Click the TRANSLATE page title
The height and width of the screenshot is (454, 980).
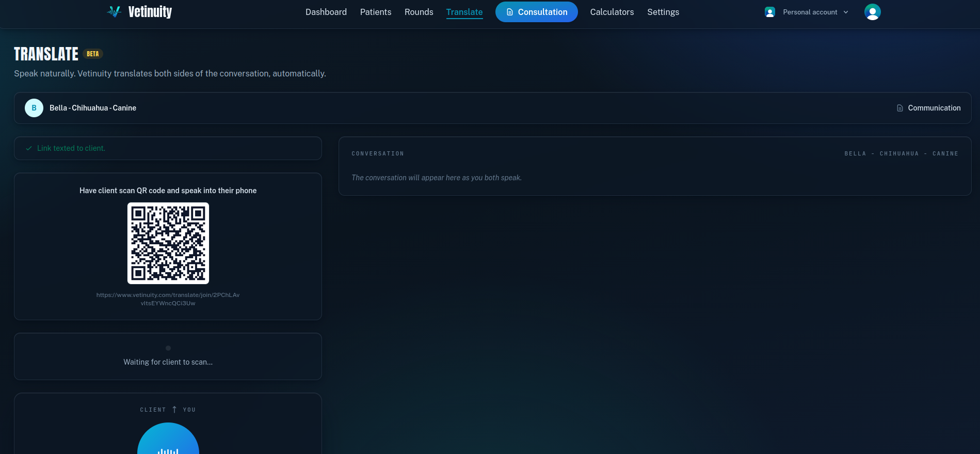coord(46,54)
